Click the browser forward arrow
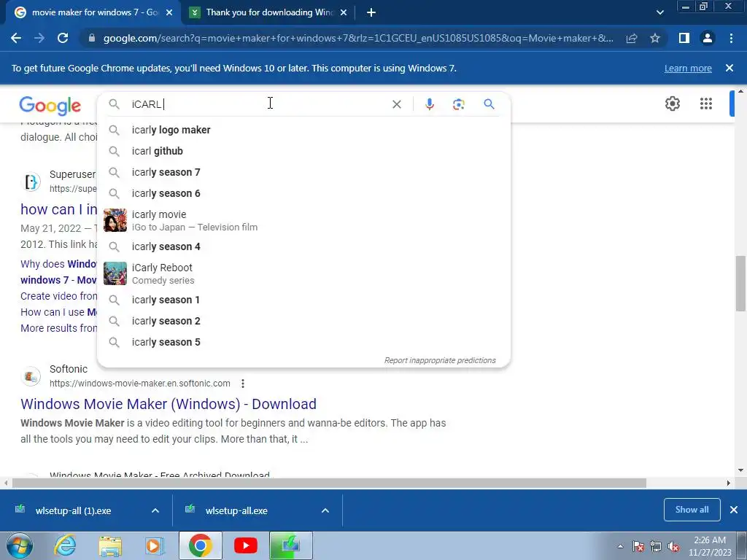The height and width of the screenshot is (560, 747). (39, 38)
